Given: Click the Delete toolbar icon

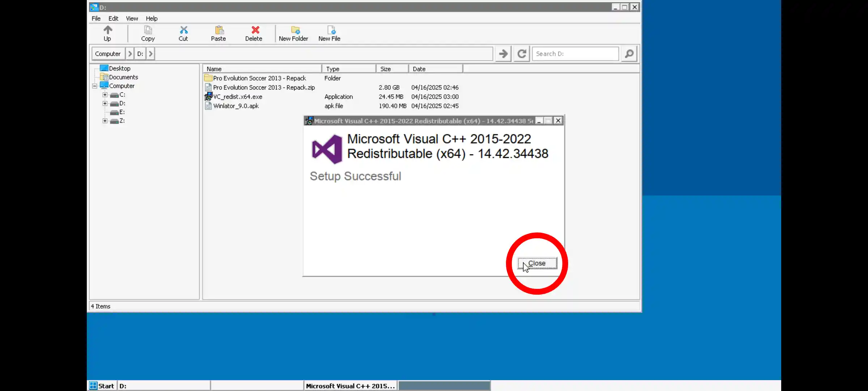Looking at the screenshot, I should (254, 33).
